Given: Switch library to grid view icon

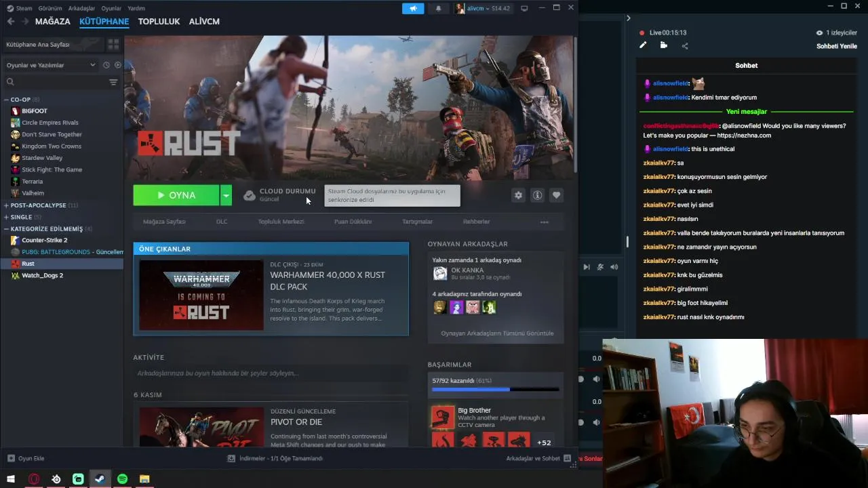Looking at the screenshot, I should point(113,44).
